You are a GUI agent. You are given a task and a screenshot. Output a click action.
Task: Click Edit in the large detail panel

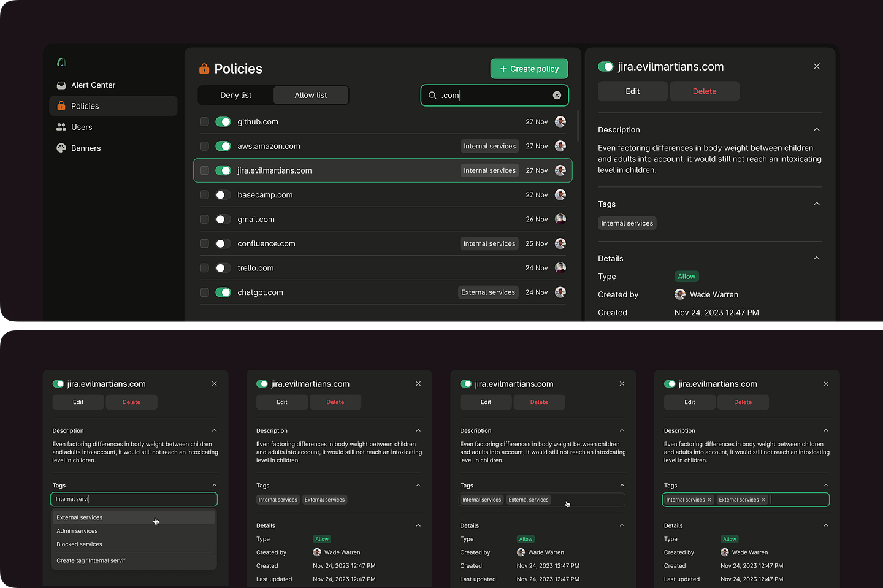(x=633, y=91)
